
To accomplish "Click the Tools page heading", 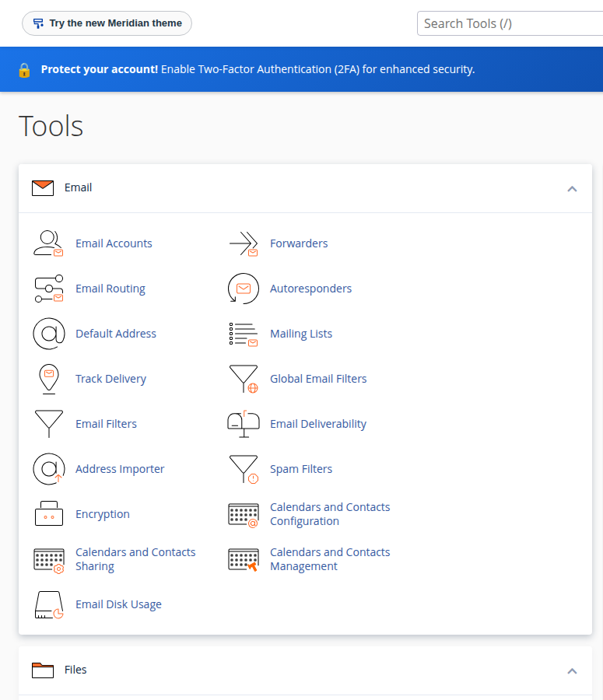I will click(x=51, y=126).
